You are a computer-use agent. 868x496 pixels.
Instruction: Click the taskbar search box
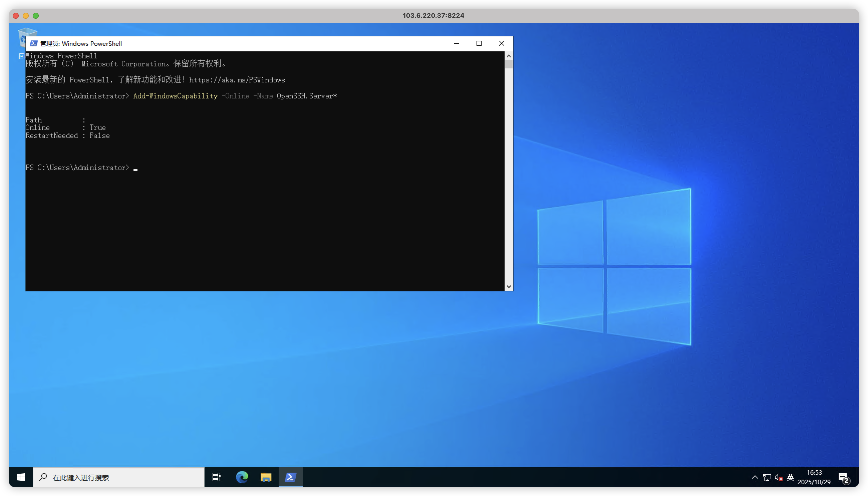point(120,477)
